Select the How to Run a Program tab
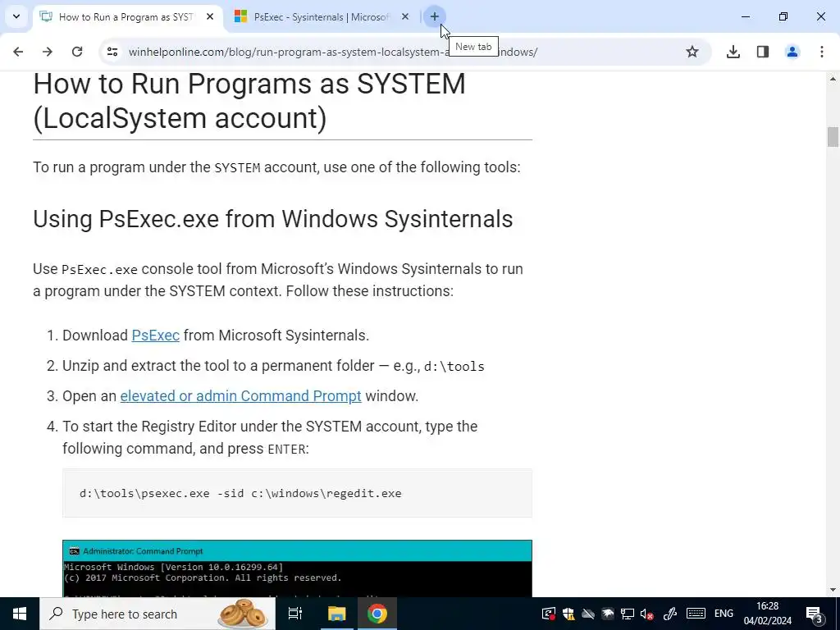 (125, 16)
